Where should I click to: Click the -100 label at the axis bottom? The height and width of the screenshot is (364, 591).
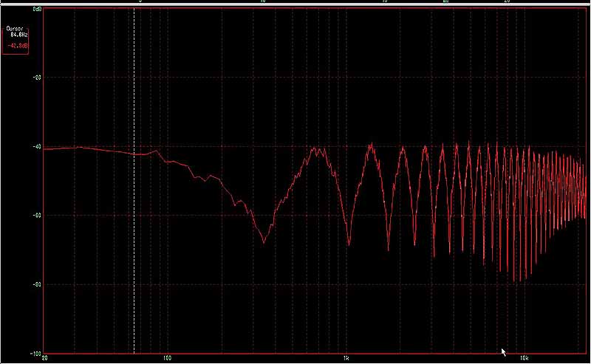(35, 353)
